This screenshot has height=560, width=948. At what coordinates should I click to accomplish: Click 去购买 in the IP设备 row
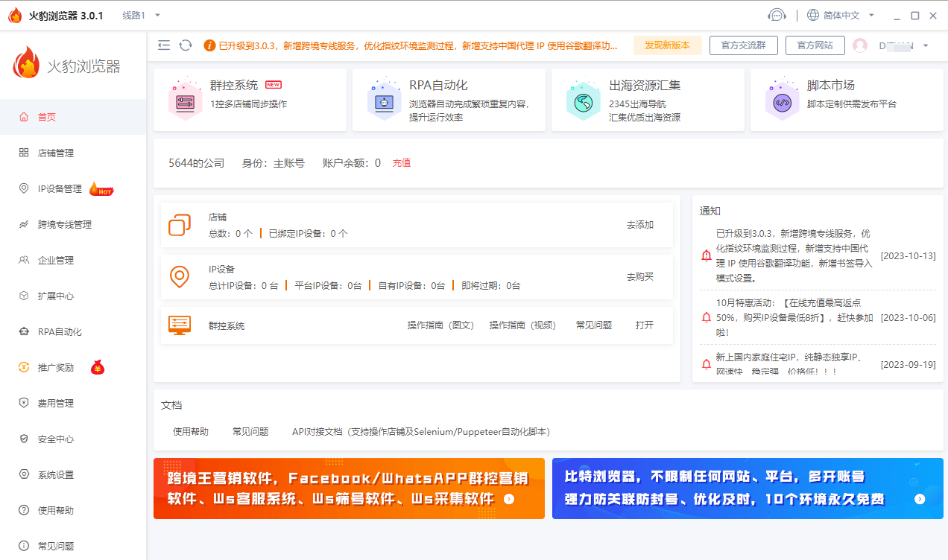click(639, 277)
